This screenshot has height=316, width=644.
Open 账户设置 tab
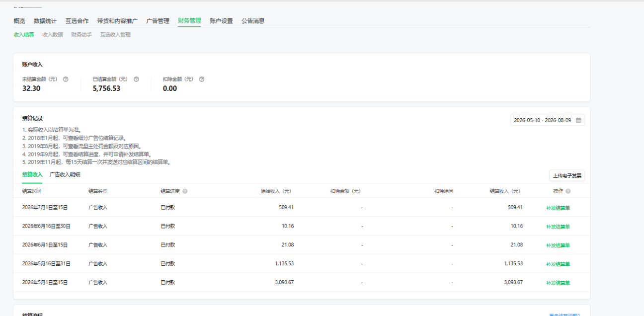(x=221, y=21)
